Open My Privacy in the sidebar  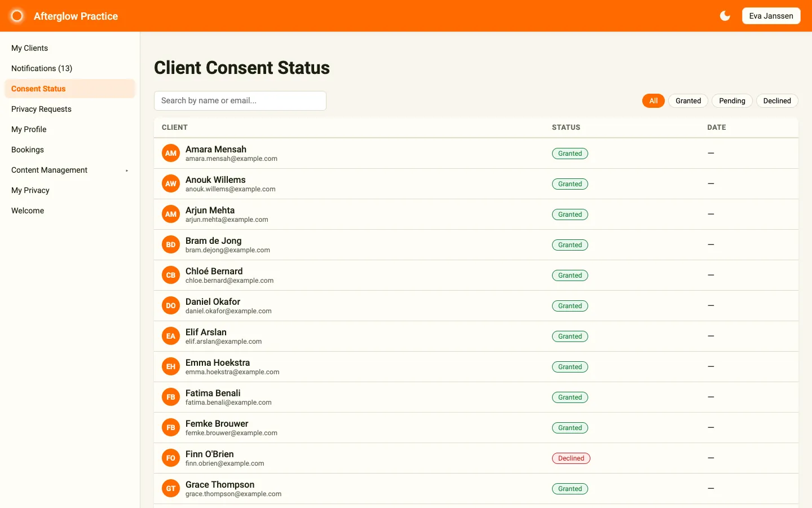coord(70,190)
